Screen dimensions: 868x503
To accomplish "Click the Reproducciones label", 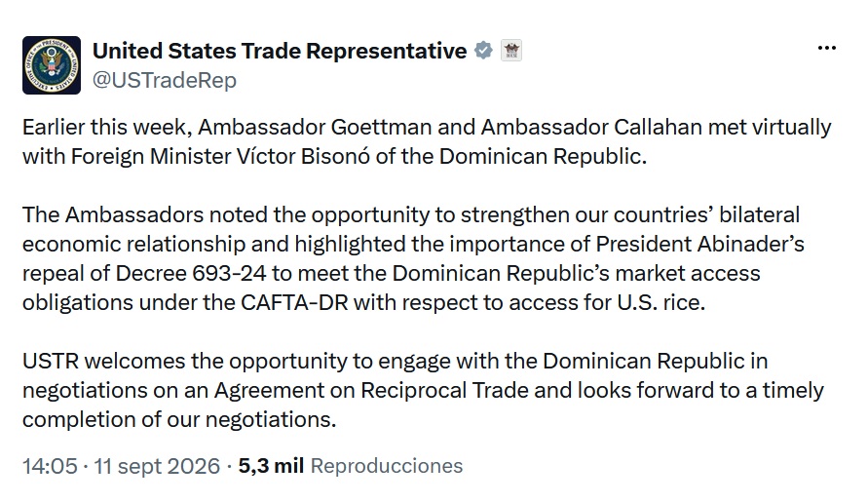I will [387, 466].
